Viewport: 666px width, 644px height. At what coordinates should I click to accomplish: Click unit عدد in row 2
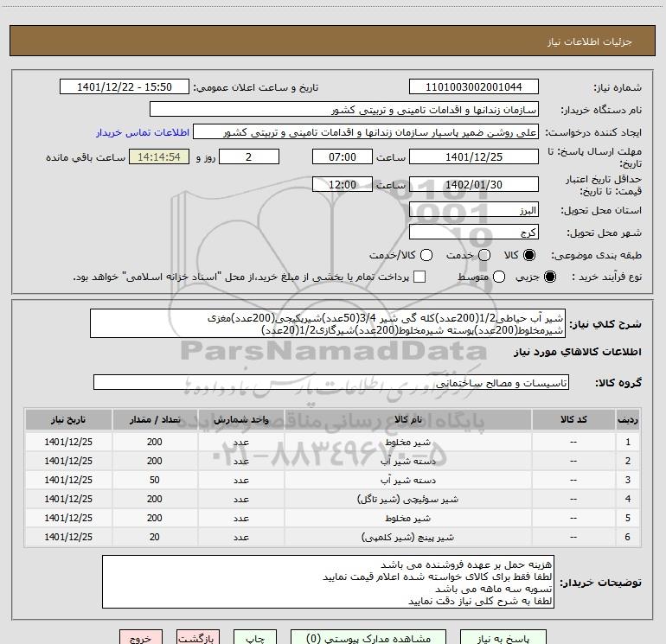pyautogui.click(x=240, y=461)
